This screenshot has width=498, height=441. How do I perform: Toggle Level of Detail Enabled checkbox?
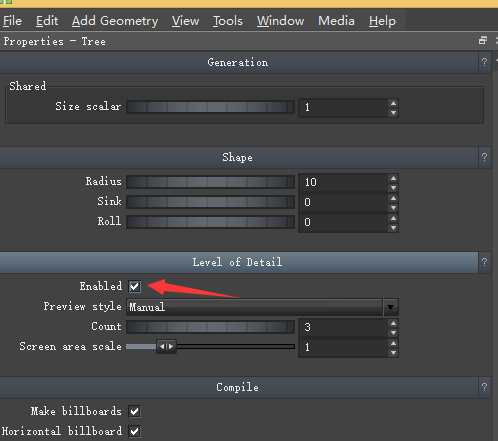(135, 287)
